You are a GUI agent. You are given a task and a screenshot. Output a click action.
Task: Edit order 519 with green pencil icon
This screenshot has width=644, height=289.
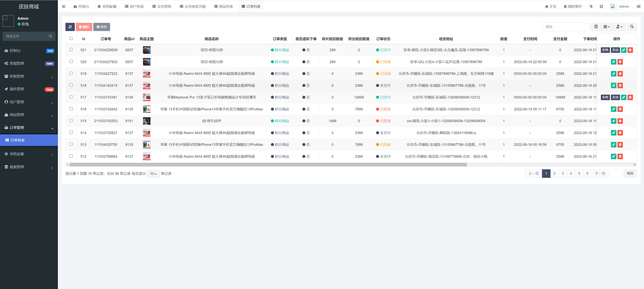click(613, 74)
